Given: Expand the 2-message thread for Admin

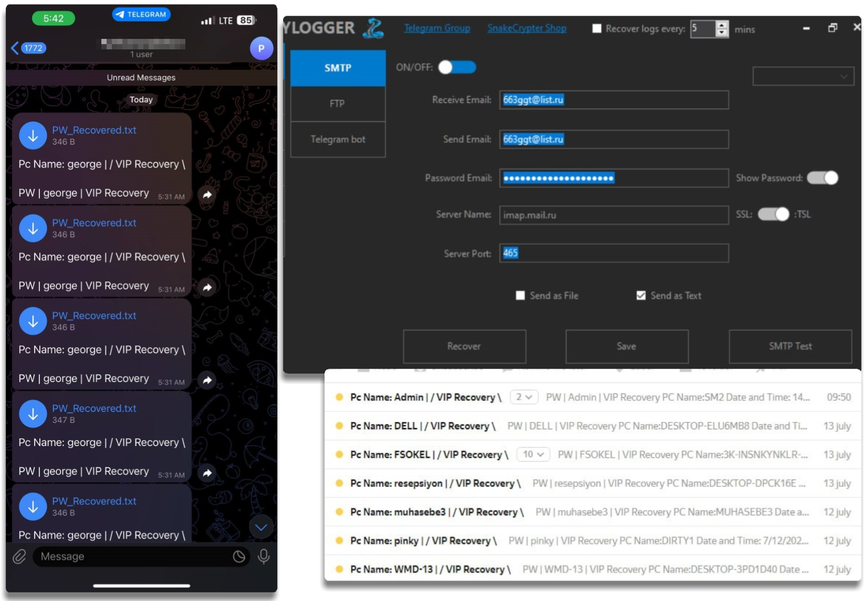Looking at the screenshot, I should tap(524, 397).
